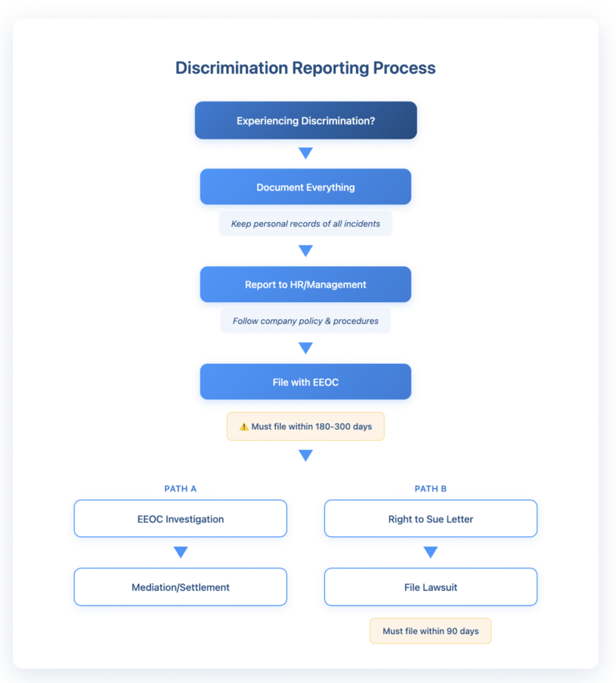Select the PATH A label
The image size is (616, 683).
coord(180,488)
